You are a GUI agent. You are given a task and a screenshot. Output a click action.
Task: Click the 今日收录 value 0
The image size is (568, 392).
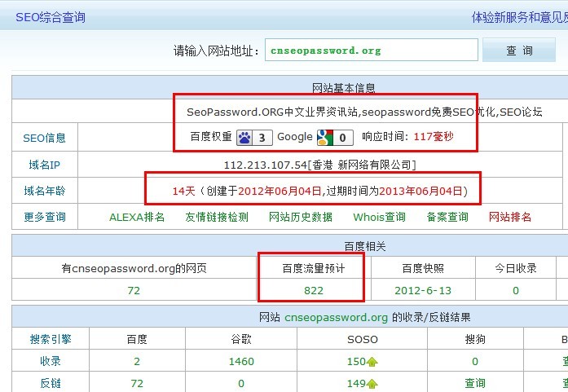(x=516, y=291)
